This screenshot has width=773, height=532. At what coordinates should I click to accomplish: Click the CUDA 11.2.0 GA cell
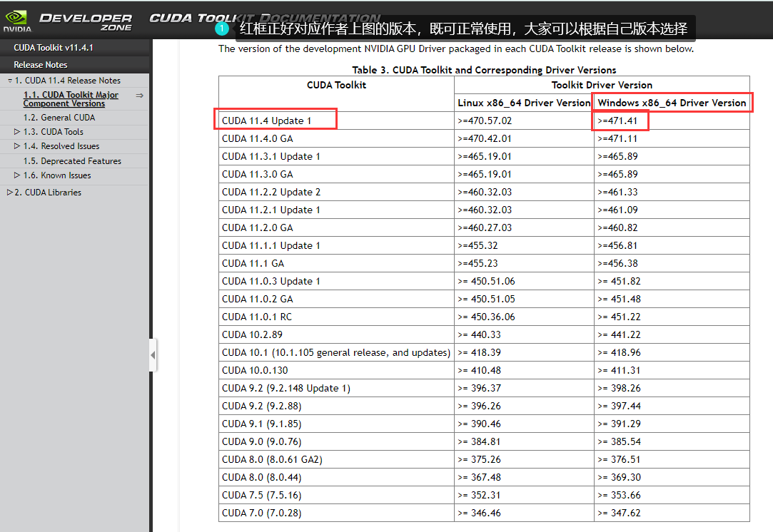[x=336, y=227]
